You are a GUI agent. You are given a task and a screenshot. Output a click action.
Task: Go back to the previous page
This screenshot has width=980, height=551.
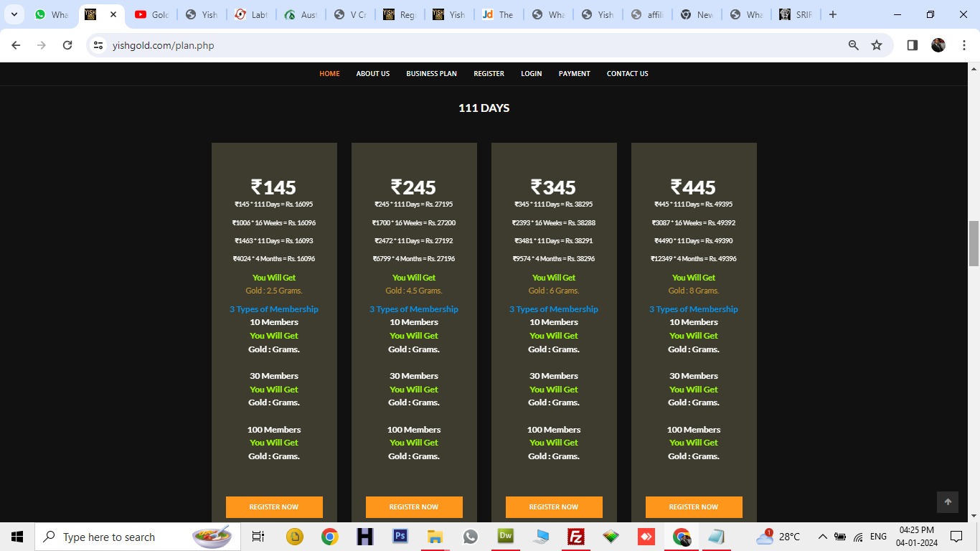16,45
